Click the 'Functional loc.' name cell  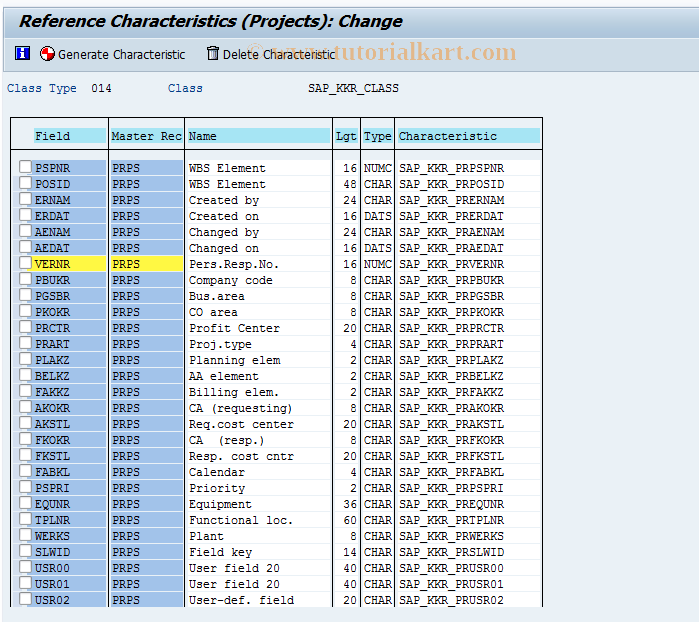tap(259, 520)
